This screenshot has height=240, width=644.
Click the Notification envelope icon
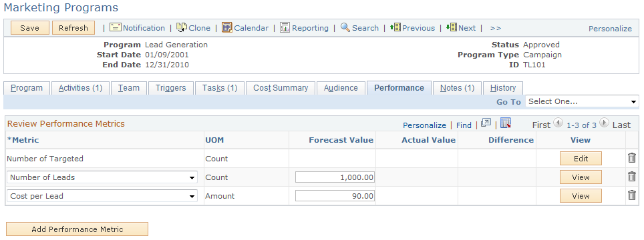point(116,27)
